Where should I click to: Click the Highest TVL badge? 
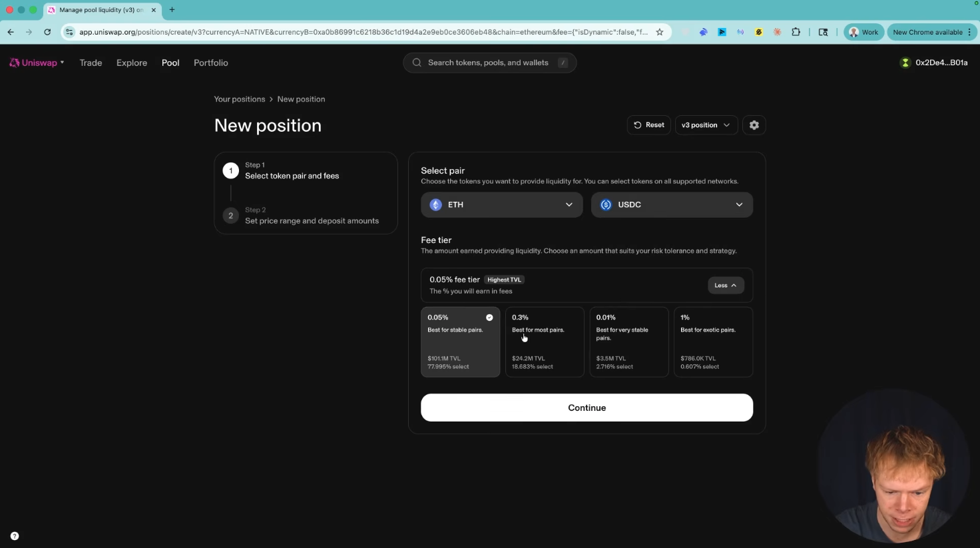click(x=504, y=280)
